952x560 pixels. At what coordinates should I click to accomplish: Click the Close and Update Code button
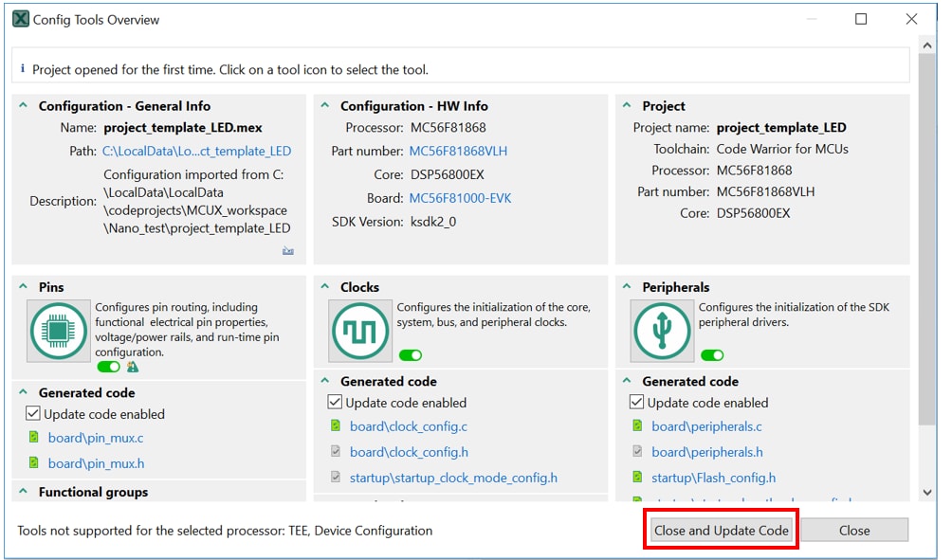pos(722,531)
